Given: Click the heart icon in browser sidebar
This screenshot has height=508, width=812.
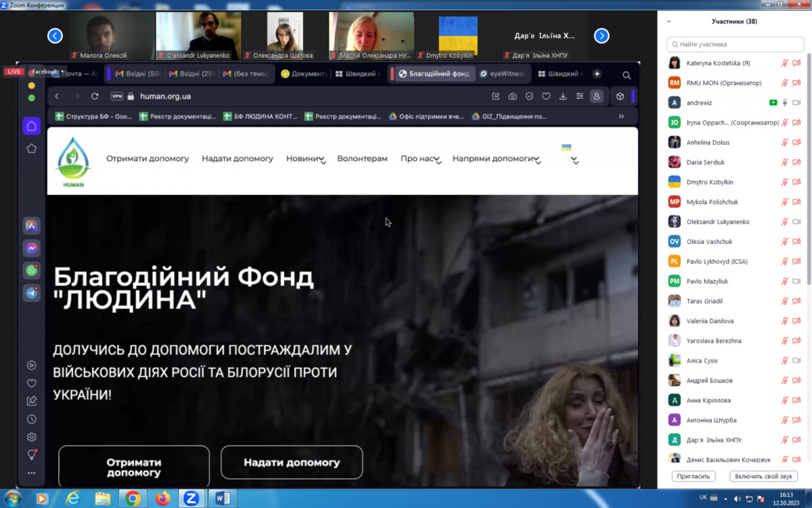Looking at the screenshot, I should (31, 383).
